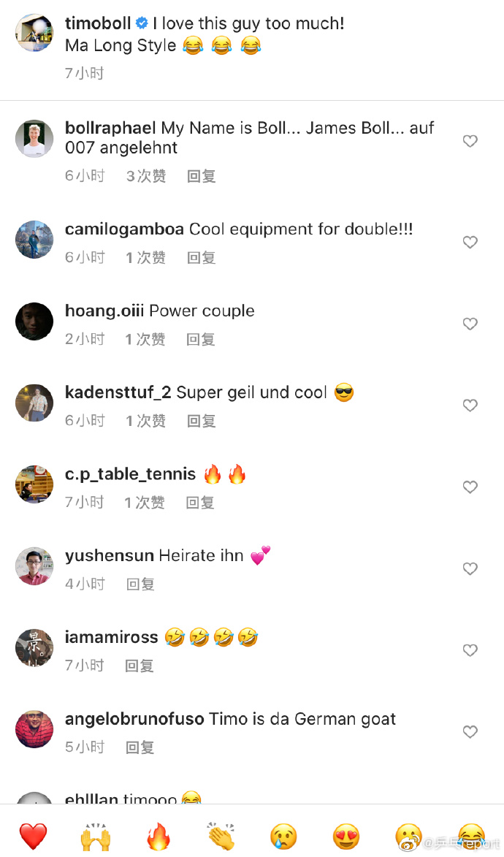Insert fire emoji in reaction bar
The height and width of the screenshot is (857, 504).
point(158,837)
